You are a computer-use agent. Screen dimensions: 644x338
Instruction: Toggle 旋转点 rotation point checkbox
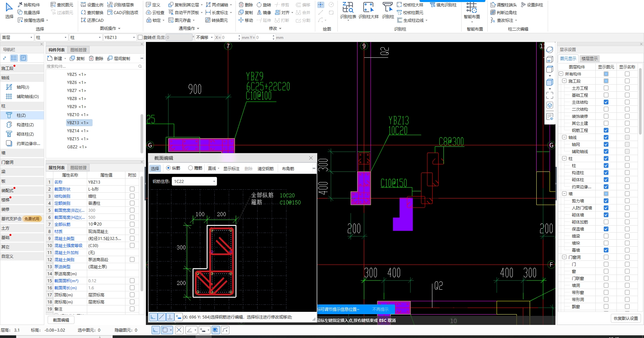coord(140,37)
